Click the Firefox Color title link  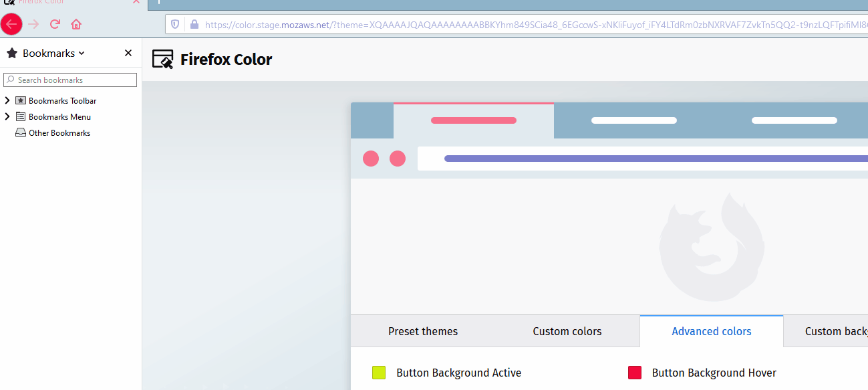click(x=226, y=60)
